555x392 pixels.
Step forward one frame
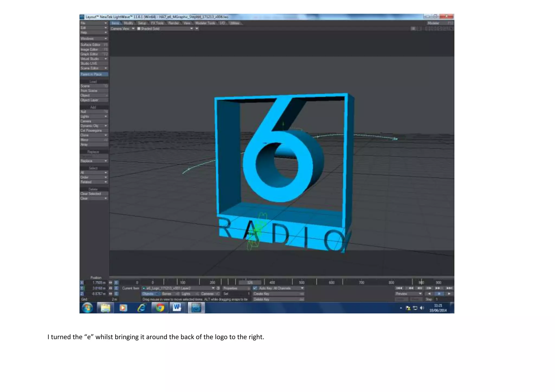pos(429,288)
